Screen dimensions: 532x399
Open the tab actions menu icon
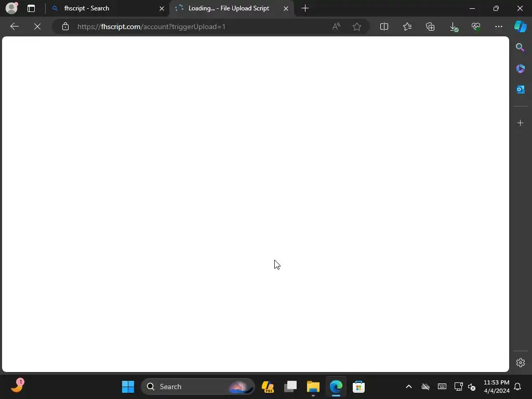coord(31,8)
